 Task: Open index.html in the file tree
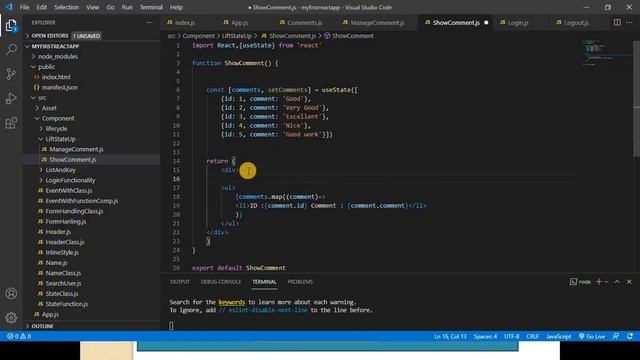tap(56, 77)
